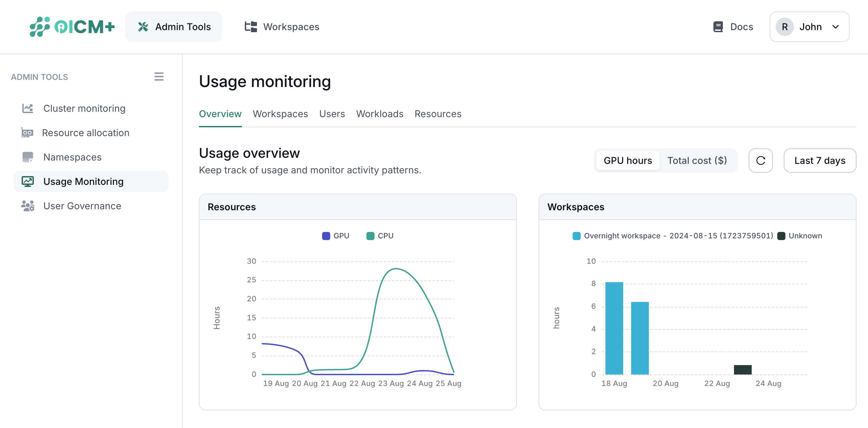Click the Resource allocation GPU icon
This screenshot has width=868, height=428.
pos(27,133)
